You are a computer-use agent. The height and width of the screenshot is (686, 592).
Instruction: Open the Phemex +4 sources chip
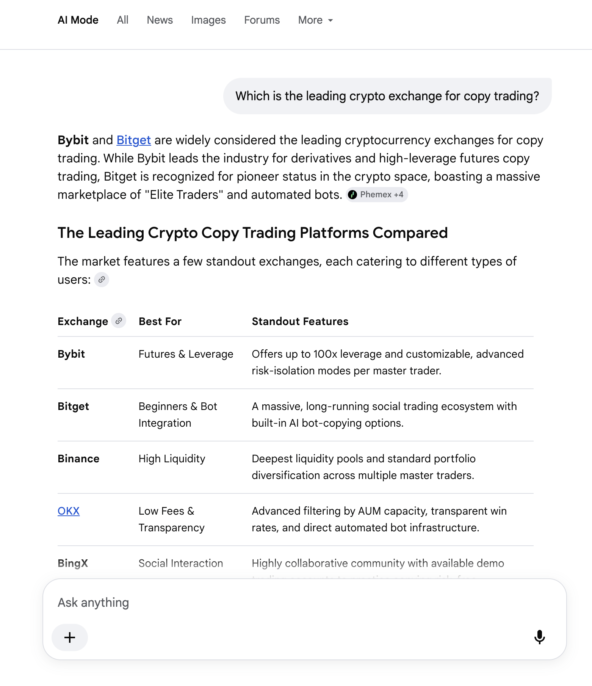377,195
